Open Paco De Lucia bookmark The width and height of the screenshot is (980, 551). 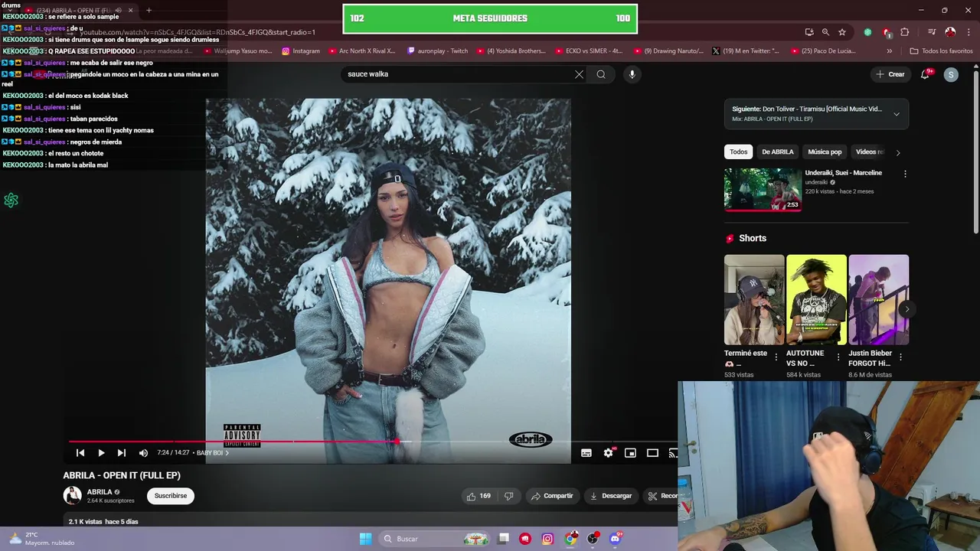point(822,51)
